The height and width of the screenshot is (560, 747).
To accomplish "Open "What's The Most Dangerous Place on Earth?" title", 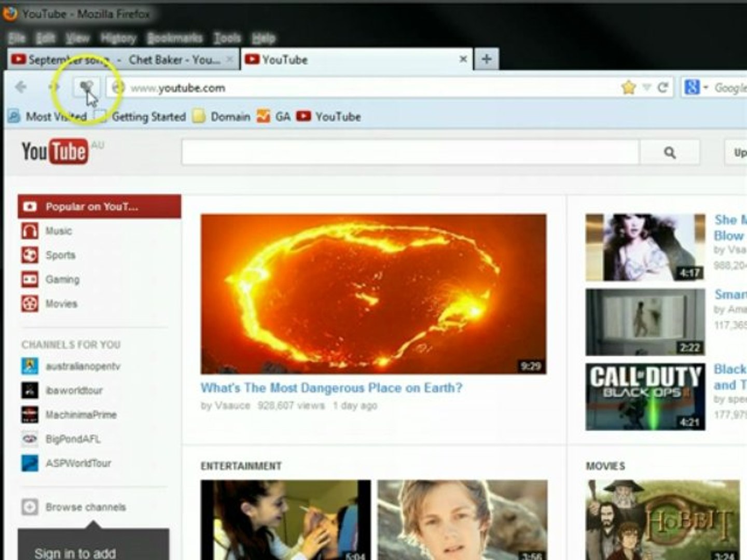I will click(331, 388).
